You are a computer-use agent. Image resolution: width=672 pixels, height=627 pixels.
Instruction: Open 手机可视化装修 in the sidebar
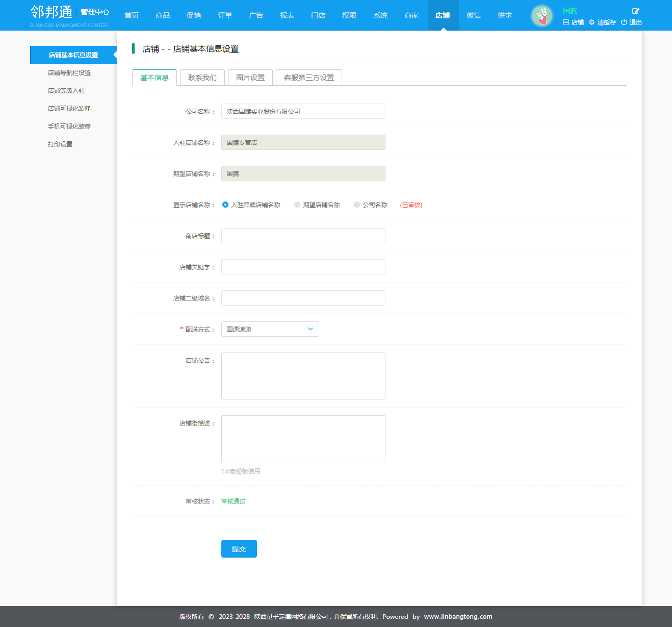coord(69,127)
